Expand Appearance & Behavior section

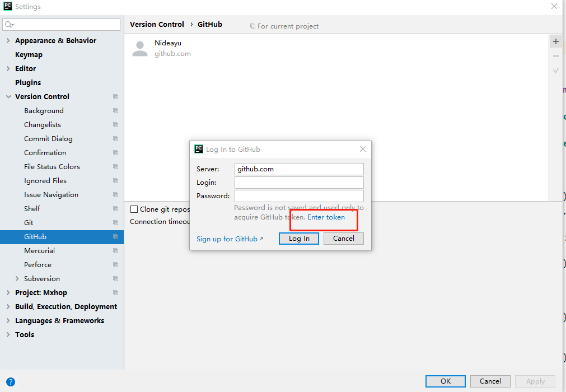(x=8, y=41)
